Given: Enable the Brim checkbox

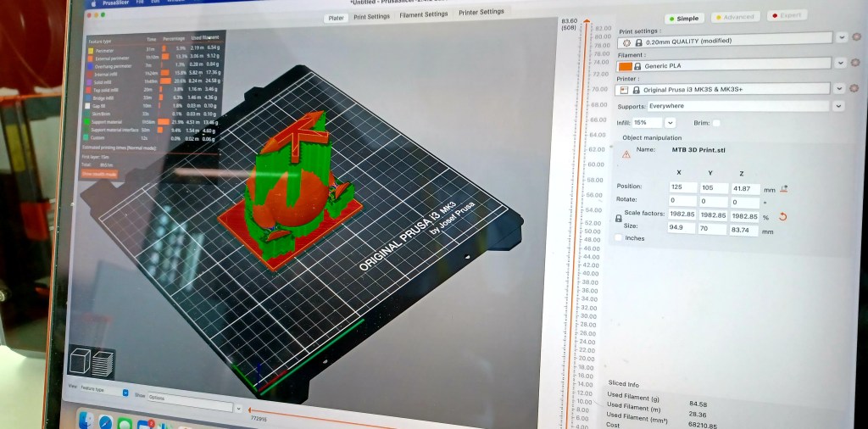Looking at the screenshot, I should 716,123.
